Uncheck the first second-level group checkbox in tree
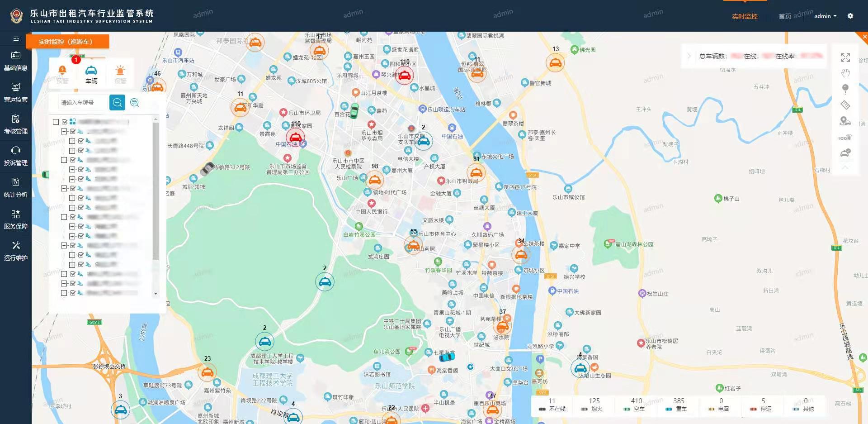This screenshot has width=868, height=424. click(x=73, y=131)
